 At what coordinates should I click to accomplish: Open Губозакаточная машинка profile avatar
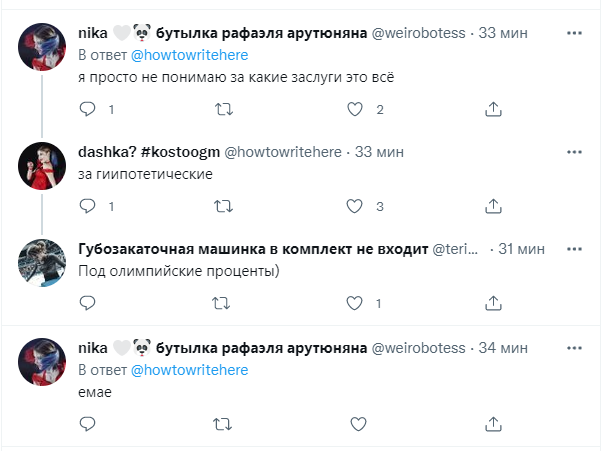tap(43, 262)
